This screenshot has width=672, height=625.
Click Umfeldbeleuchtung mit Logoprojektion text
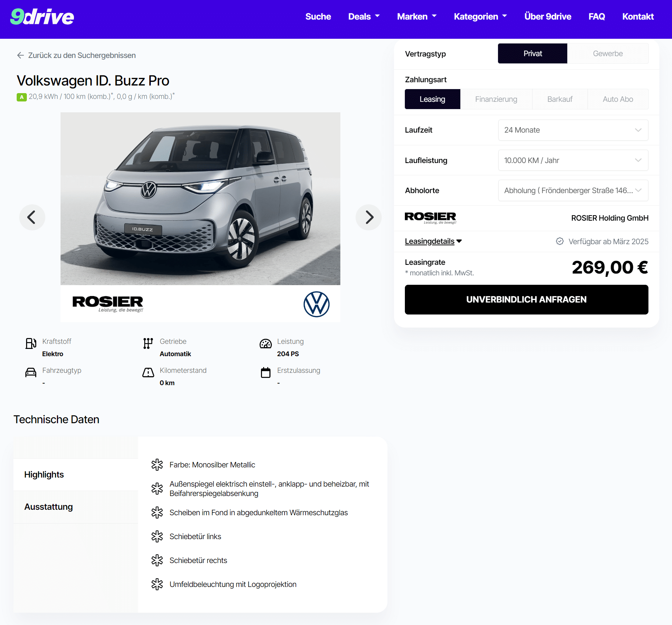[x=233, y=584]
